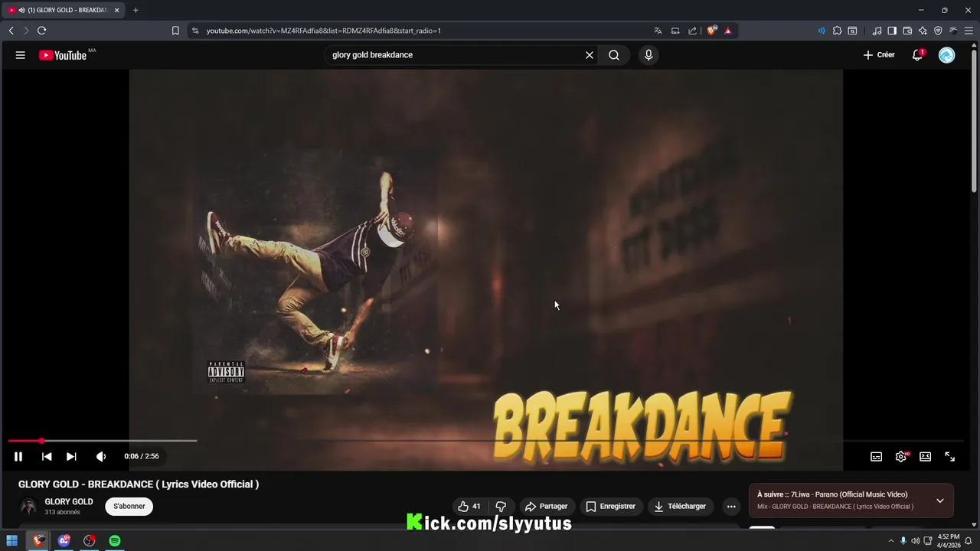
Task: Go back in browser history
Action: pyautogui.click(x=11, y=31)
